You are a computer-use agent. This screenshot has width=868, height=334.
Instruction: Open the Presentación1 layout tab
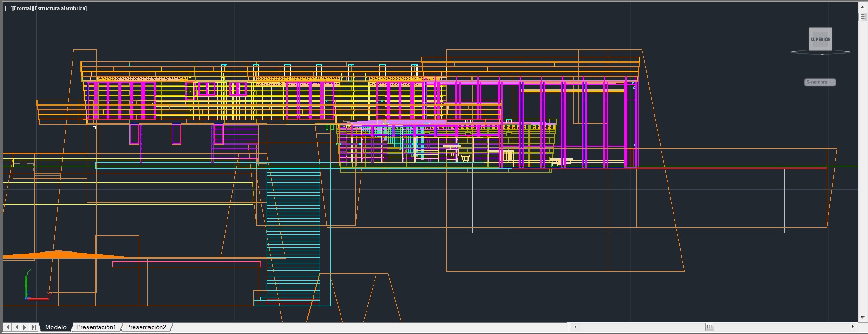click(x=96, y=327)
